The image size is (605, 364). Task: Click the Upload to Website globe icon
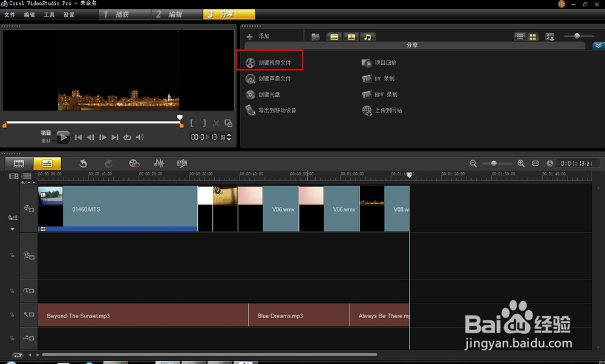pos(367,111)
